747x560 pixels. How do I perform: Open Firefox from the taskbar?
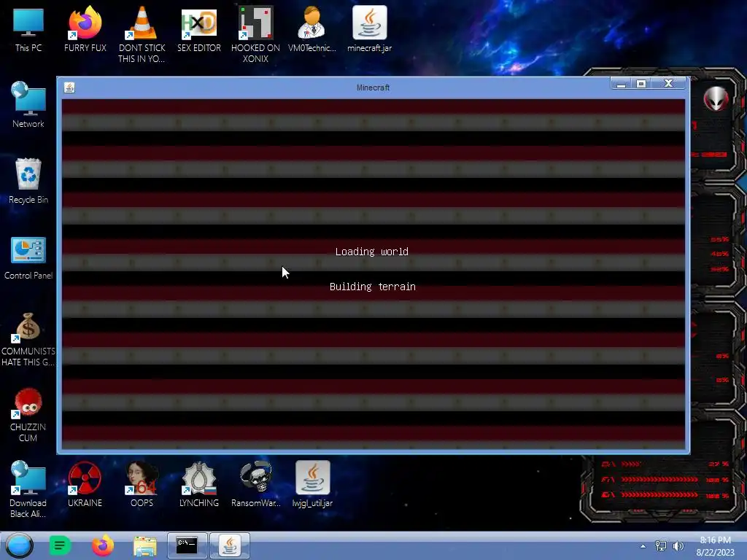pos(102,545)
